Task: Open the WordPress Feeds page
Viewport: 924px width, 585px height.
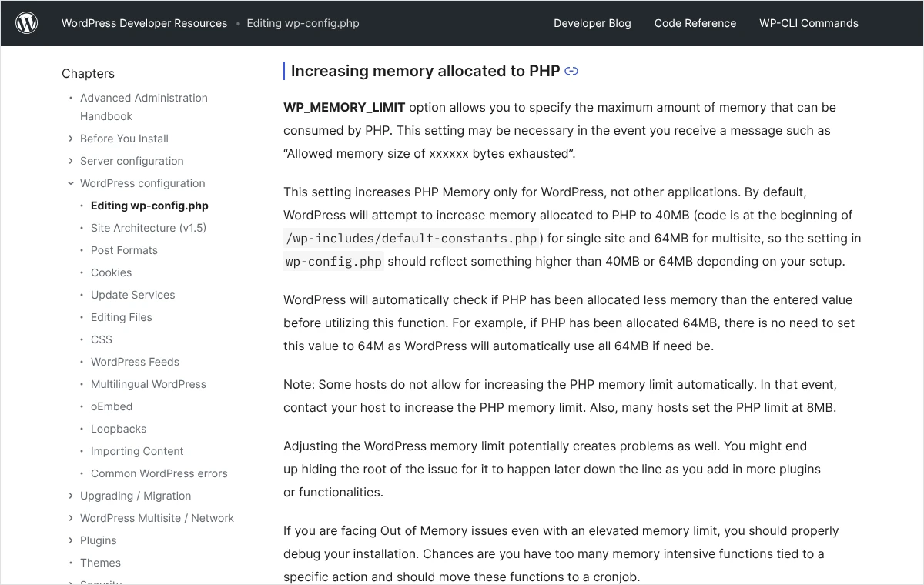Action: click(x=135, y=362)
